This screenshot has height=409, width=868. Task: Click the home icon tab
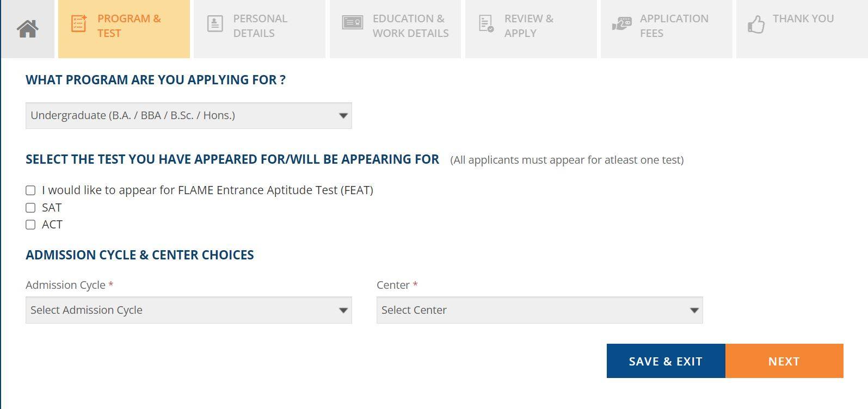[28, 28]
